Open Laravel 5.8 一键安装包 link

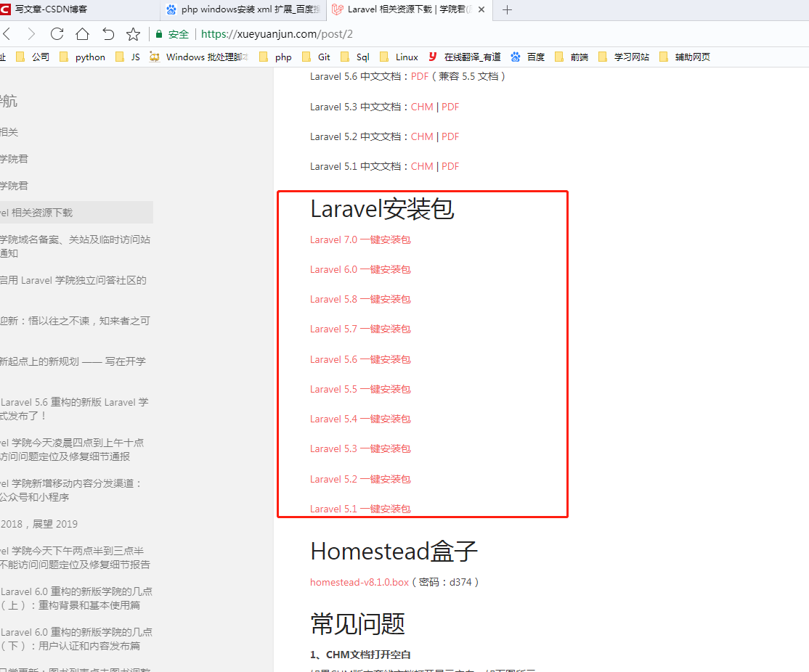click(x=360, y=299)
